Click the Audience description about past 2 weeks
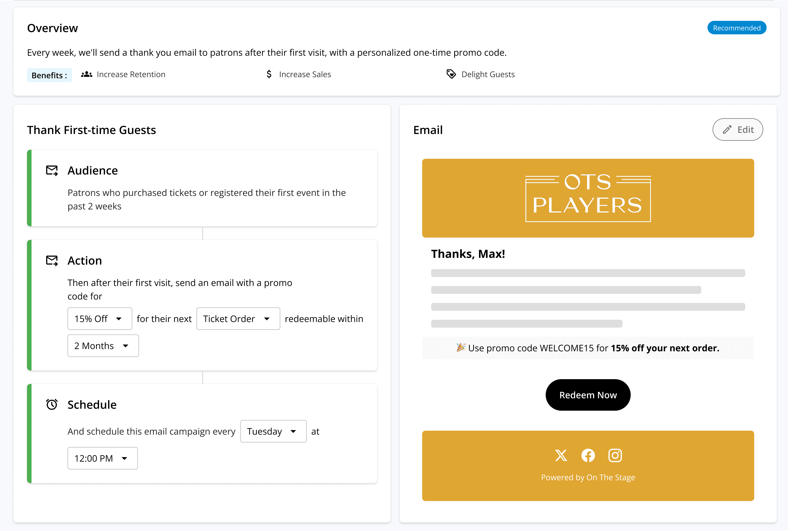This screenshot has height=532, width=788. click(x=207, y=199)
